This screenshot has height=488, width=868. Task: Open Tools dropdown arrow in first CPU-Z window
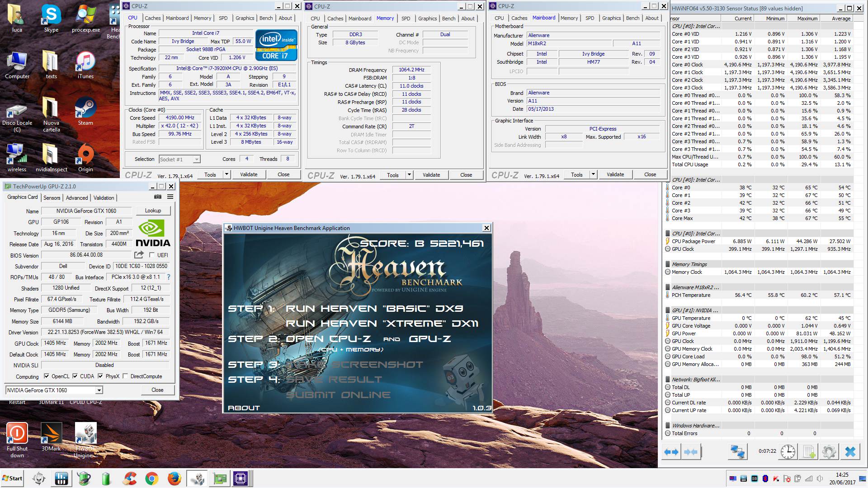(x=227, y=174)
